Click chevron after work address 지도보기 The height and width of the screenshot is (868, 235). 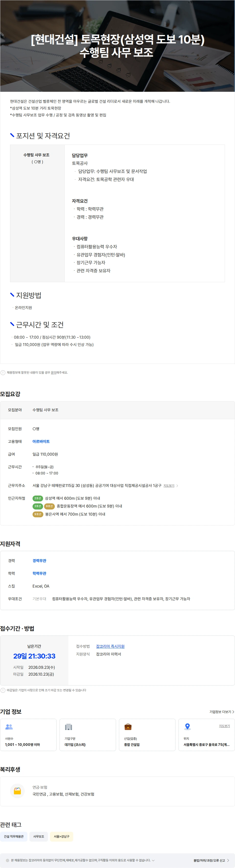coord(177,486)
